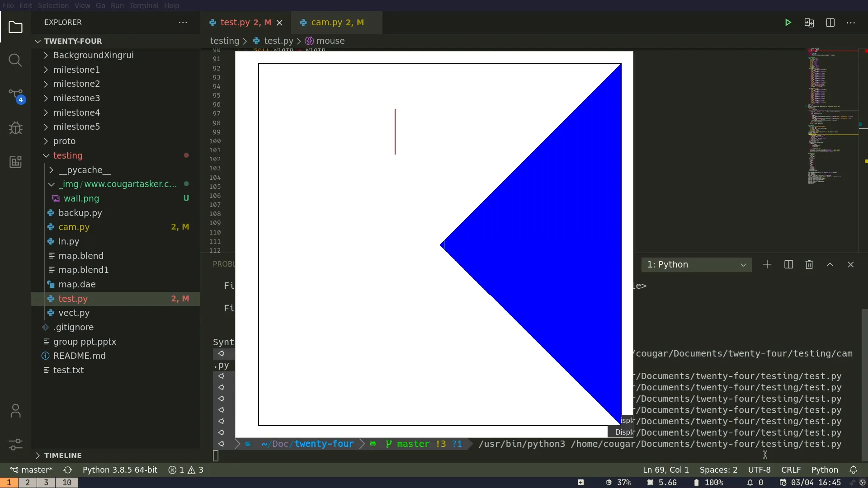Screen dimensions: 868x488
Task: Expand the milestone1 folder
Action: pos(76,69)
